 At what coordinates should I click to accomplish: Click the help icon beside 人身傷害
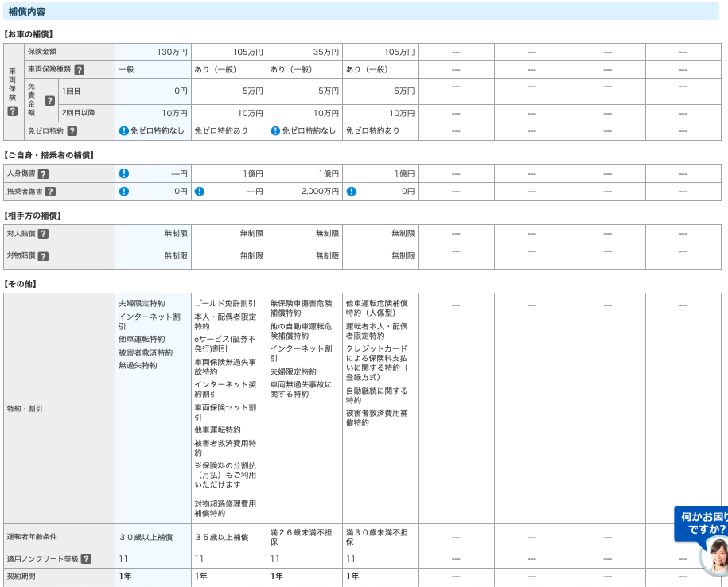click(x=43, y=174)
